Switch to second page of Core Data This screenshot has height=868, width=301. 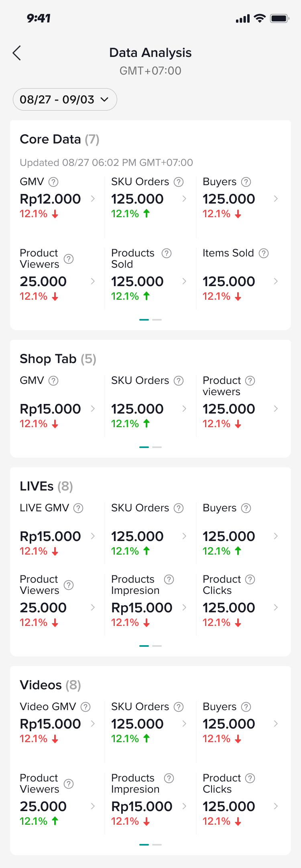click(157, 320)
